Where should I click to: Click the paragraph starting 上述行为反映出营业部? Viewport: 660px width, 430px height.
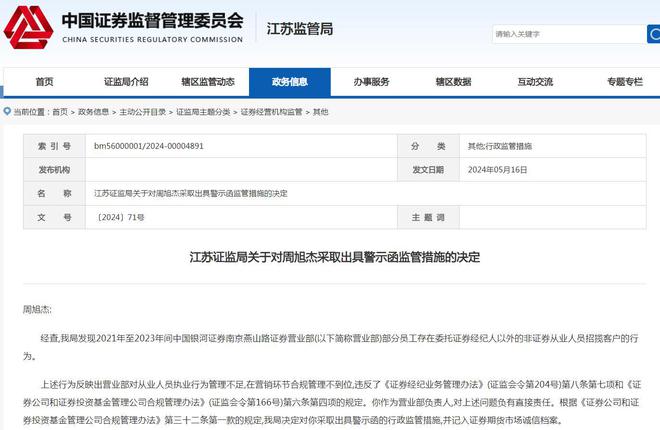(332, 402)
